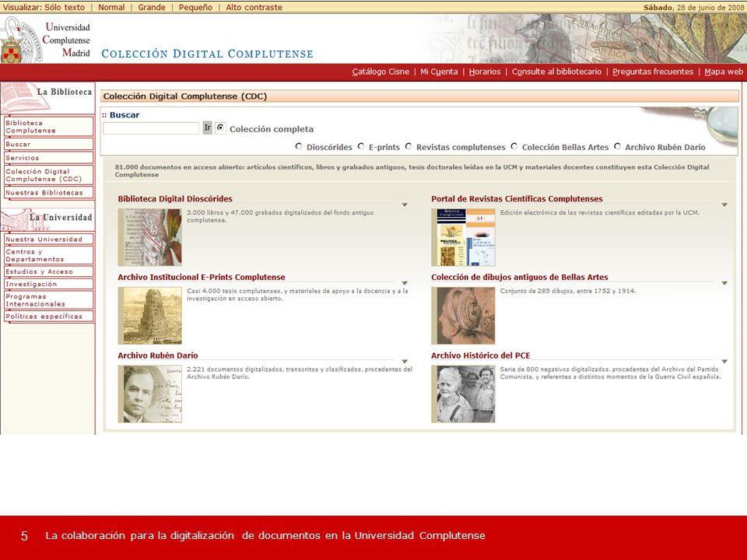Open Buscar in the sidebar menu
The image size is (747, 560).
pyautogui.click(x=48, y=144)
